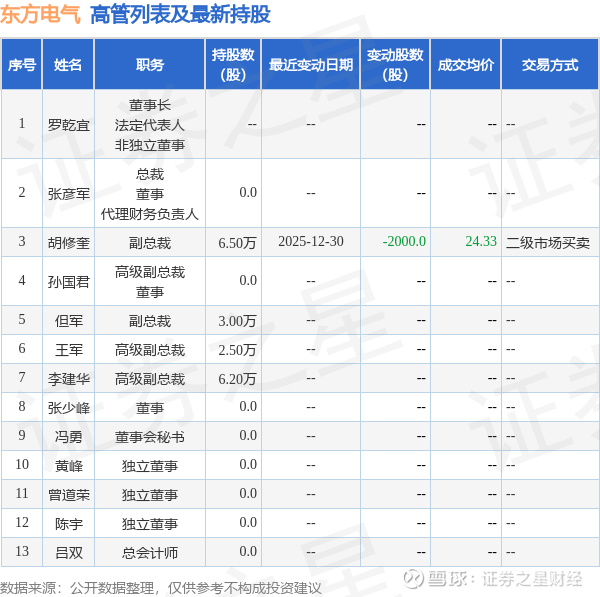Select the 持股数(股) column header
600x597 pixels.
point(233,65)
